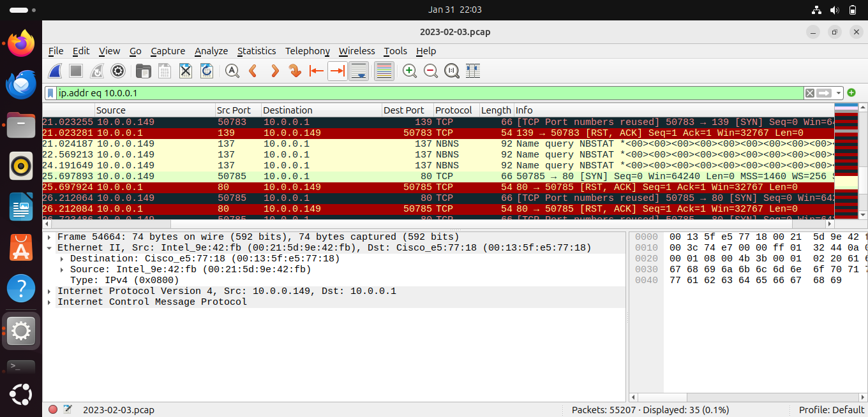
Task: Open the Tools menu
Action: [395, 51]
